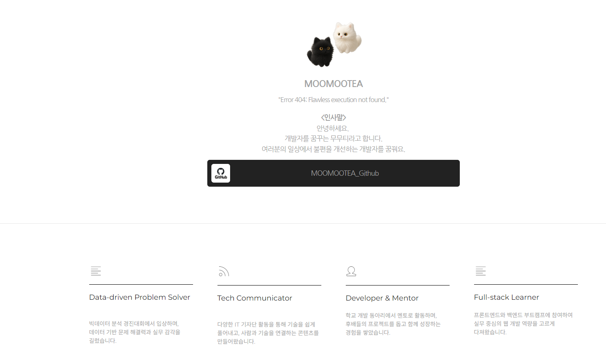Select the Tech Communicator heading
Viewport: 606px width, 364px height.
tap(255, 298)
